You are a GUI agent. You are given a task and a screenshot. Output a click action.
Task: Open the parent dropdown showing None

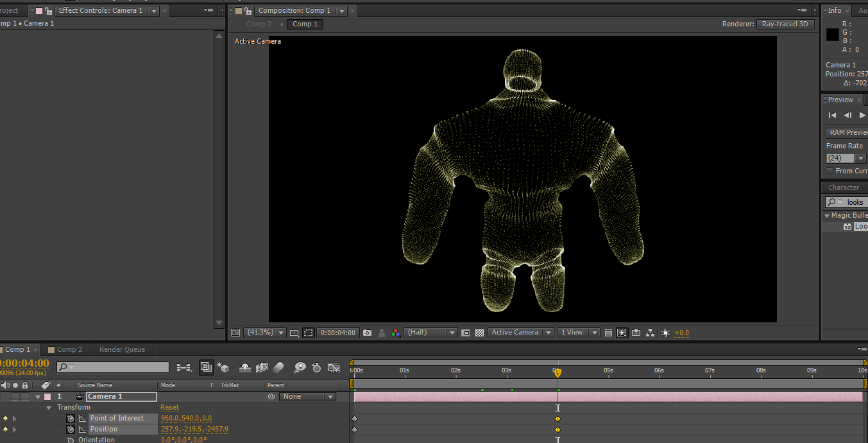pos(307,396)
